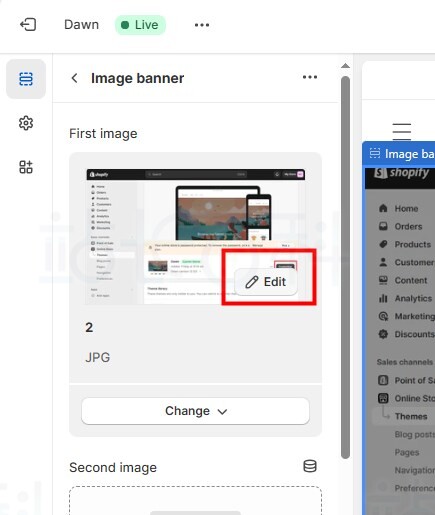
Task: Click Products in preview menu
Action: 413,244
